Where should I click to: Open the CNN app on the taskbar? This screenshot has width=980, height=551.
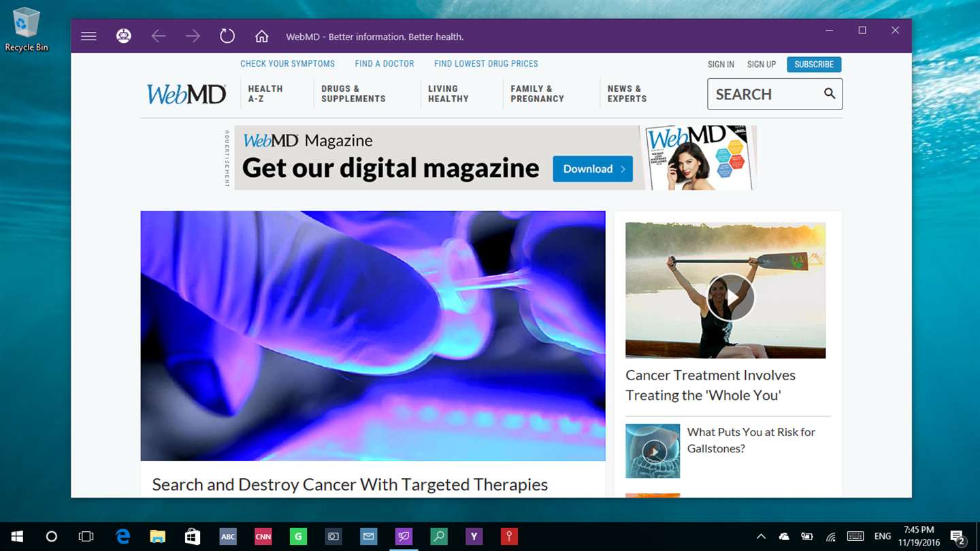coord(263,537)
